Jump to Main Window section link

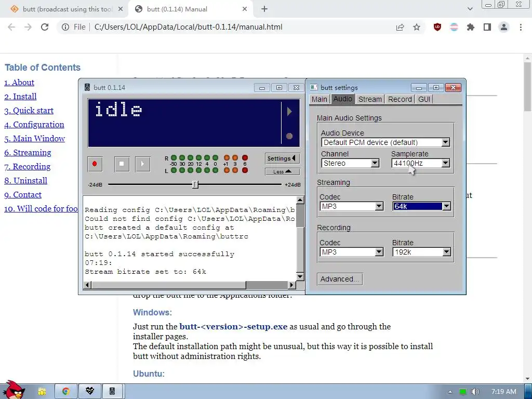tap(35, 138)
